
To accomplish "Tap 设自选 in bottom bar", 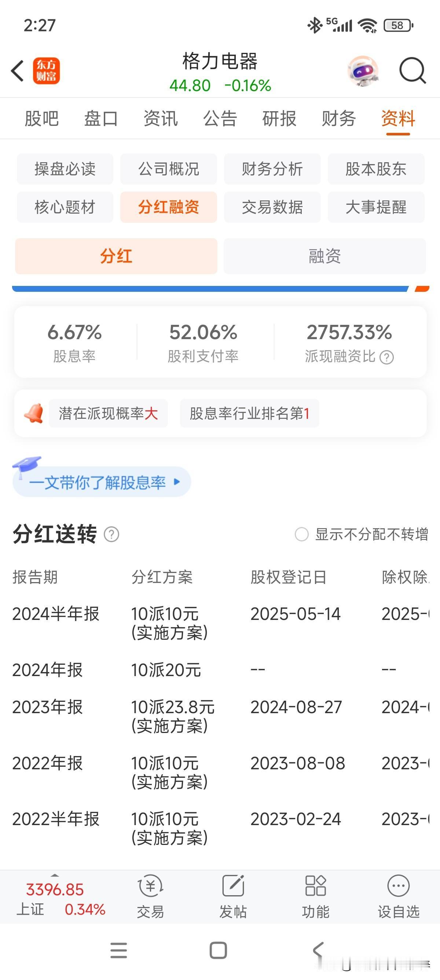I will click(398, 896).
